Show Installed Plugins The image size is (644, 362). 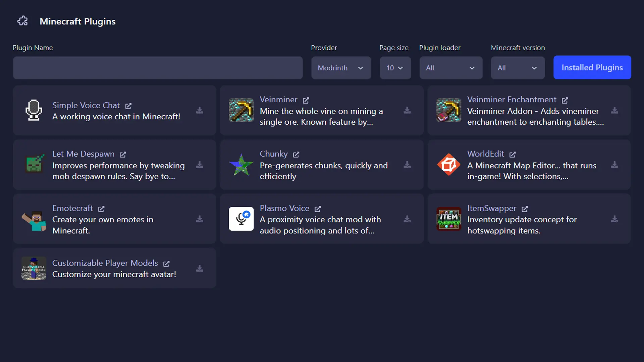(x=592, y=67)
